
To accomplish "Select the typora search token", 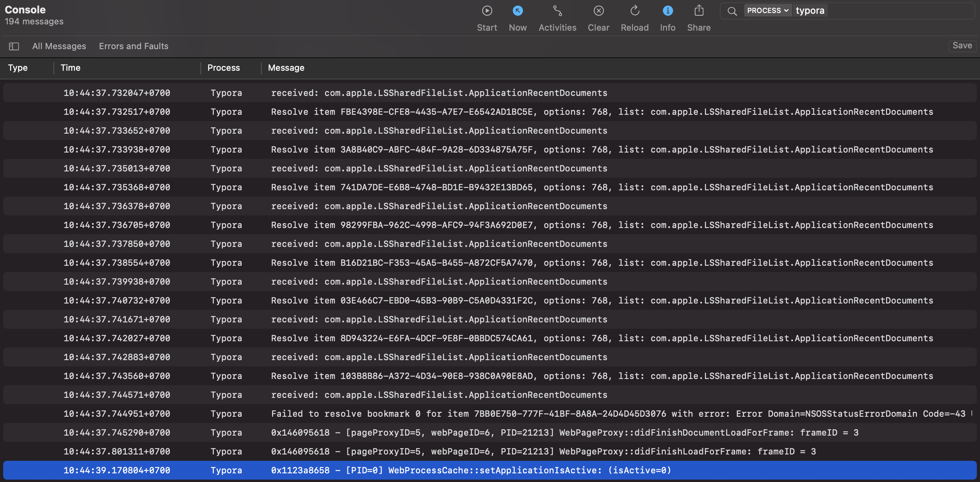I will pyautogui.click(x=810, y=10).
